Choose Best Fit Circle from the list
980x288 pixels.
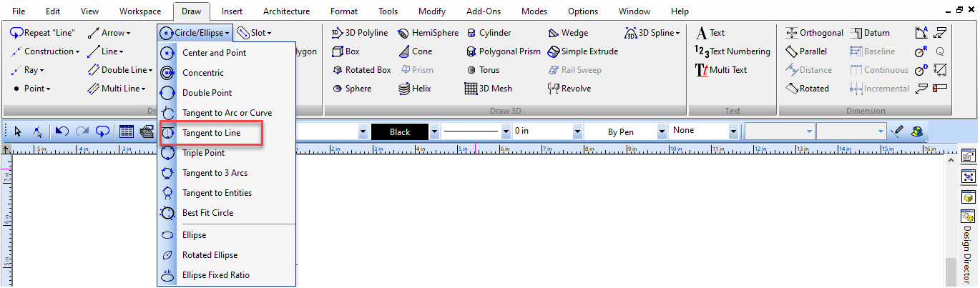point(207,213)
